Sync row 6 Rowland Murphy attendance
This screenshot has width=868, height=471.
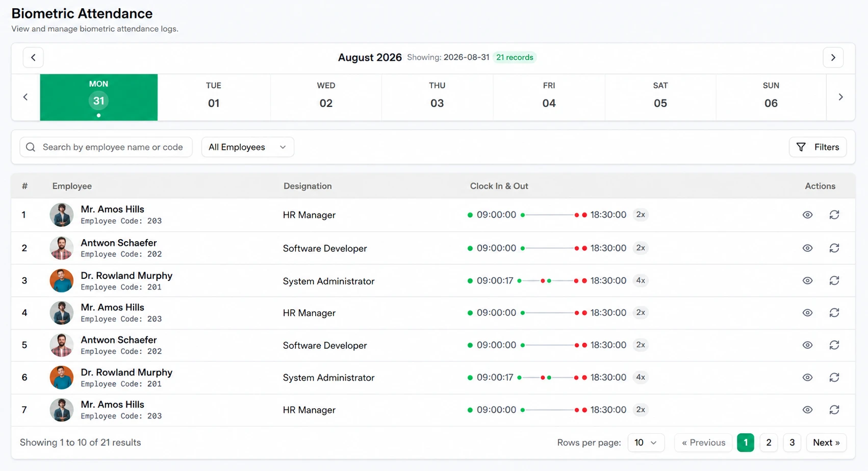(x=834, y=377)
